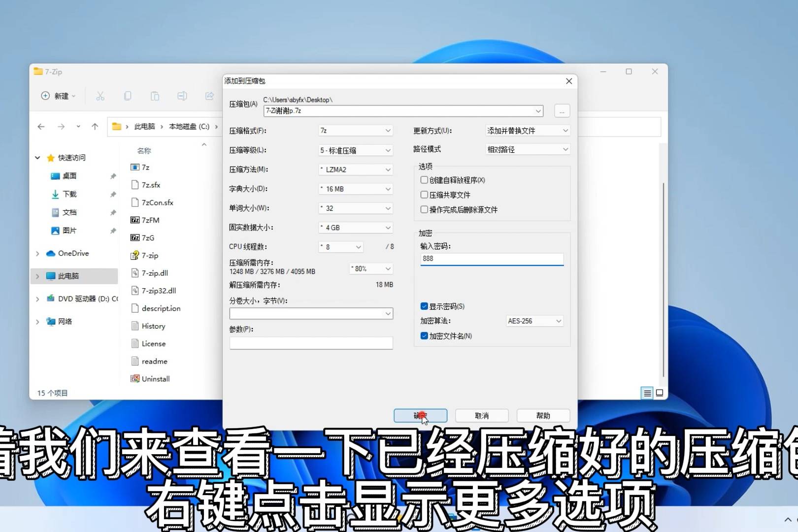Select the 7zFM application file
This screenshot has width=798, height=532.
(145, 220)
